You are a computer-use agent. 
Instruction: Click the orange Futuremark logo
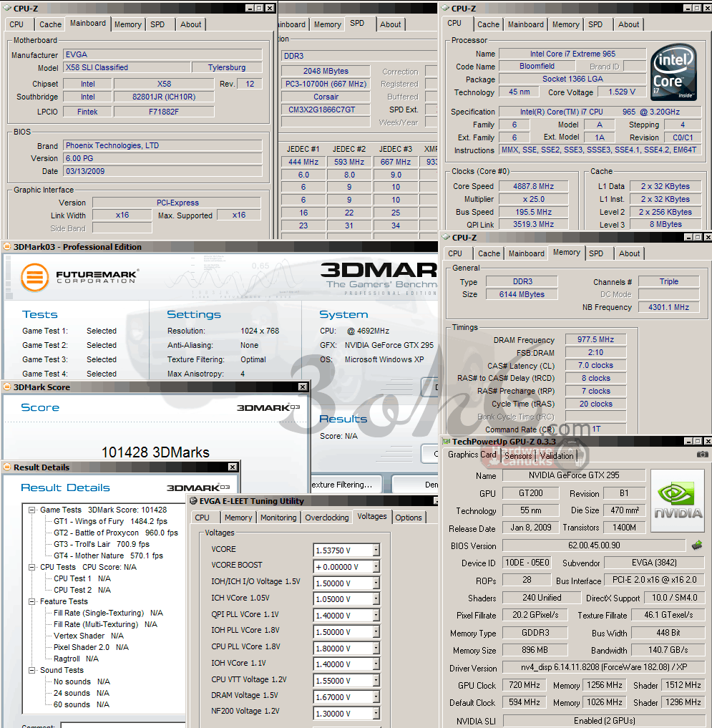coord(35,277)
